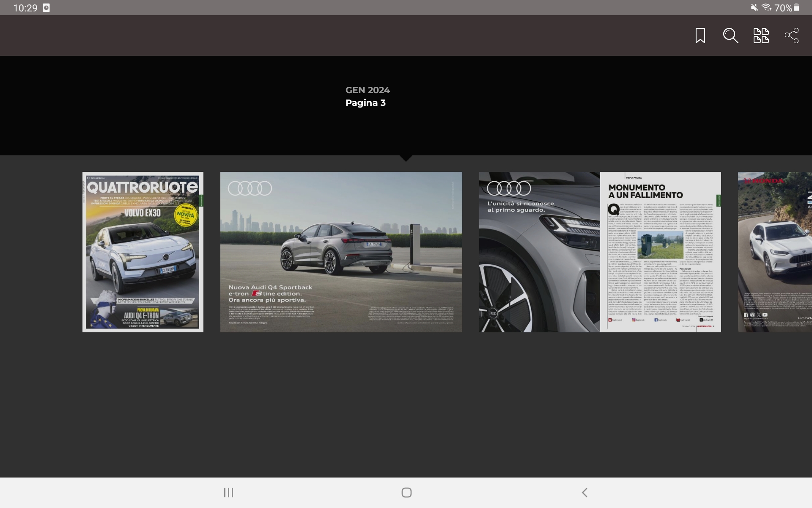Open the Honda advertisement page thumbnail
This screenshot has height=508, width=812.
(x=774, y=252)
